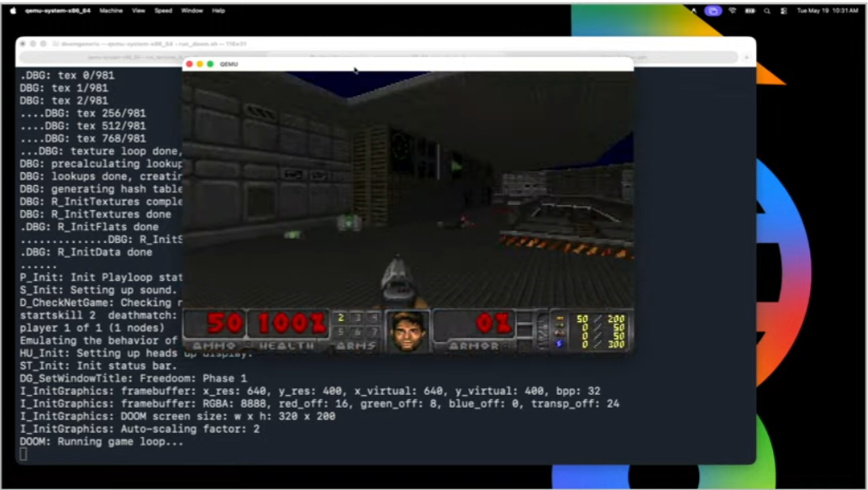Click the QEMU window title

(x=229, y=64)
